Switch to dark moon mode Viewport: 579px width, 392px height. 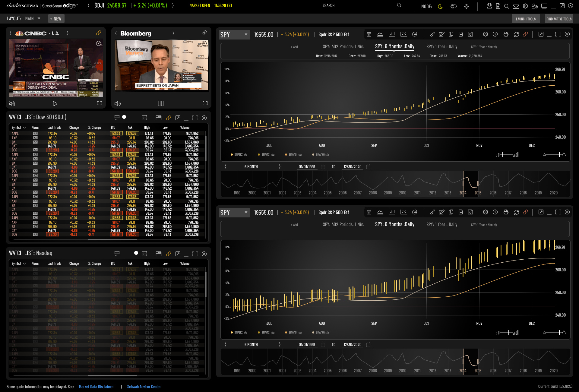(x=440, y=6)
